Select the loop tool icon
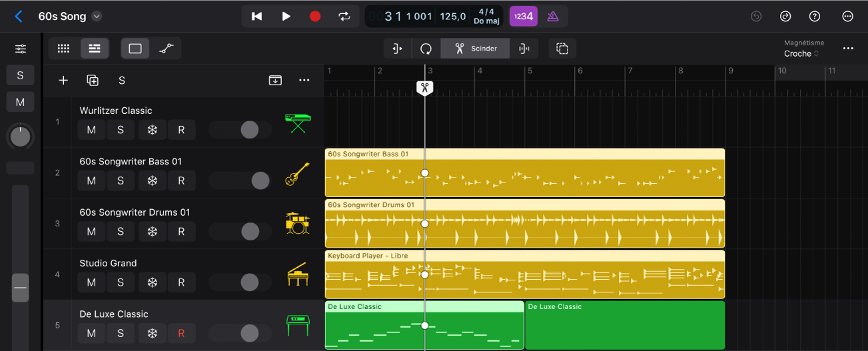868x351 pixels. pyautogui.click(x=426, y=49)
